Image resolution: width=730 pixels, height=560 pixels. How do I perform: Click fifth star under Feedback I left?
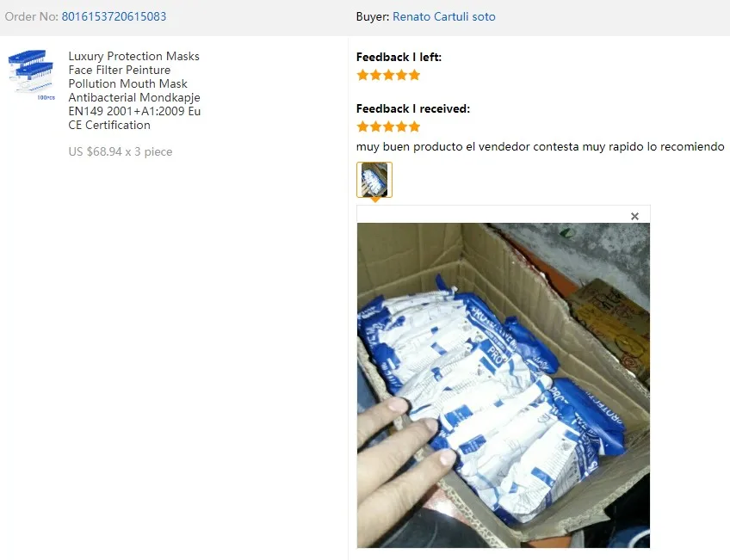click(414, 75)
